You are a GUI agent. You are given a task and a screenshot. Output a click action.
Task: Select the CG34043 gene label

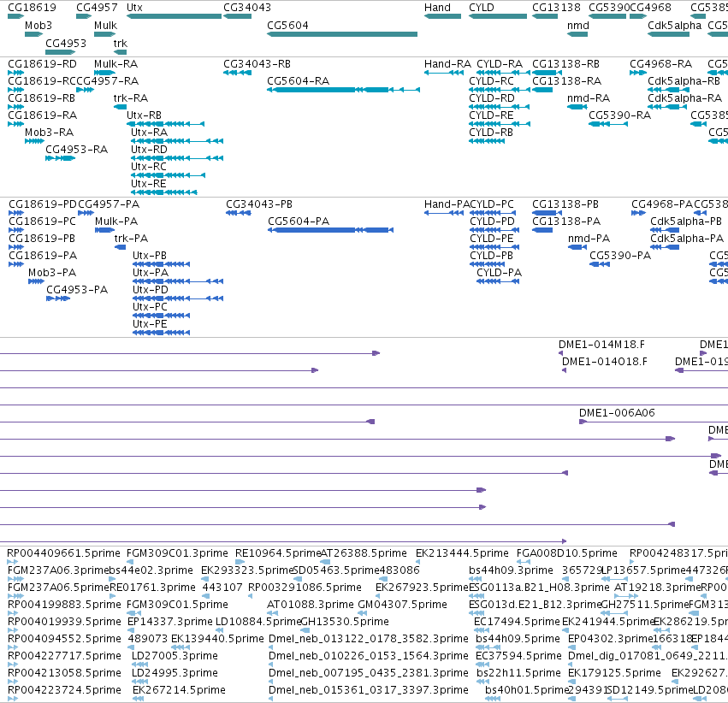pyautogui.click(x=247, y=8)
